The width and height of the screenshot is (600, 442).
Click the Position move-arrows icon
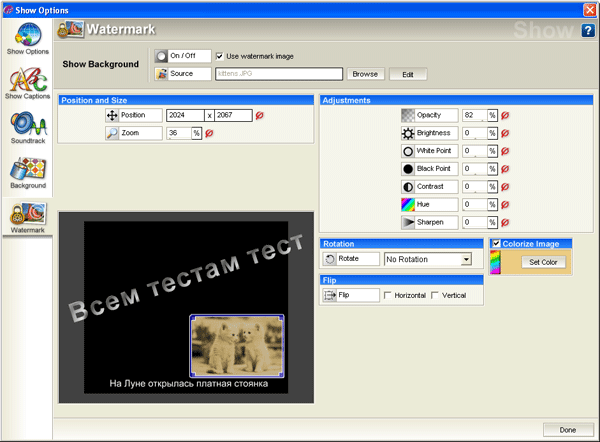(112, 115)
